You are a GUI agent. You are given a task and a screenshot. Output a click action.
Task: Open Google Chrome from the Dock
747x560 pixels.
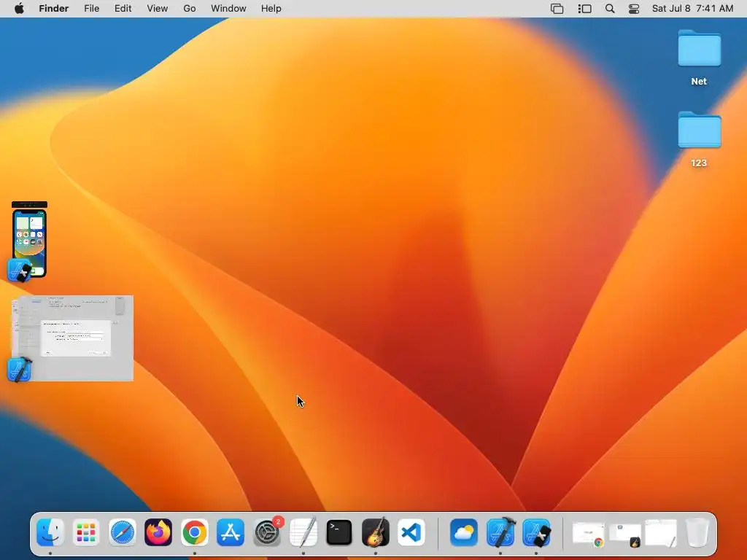194,532
